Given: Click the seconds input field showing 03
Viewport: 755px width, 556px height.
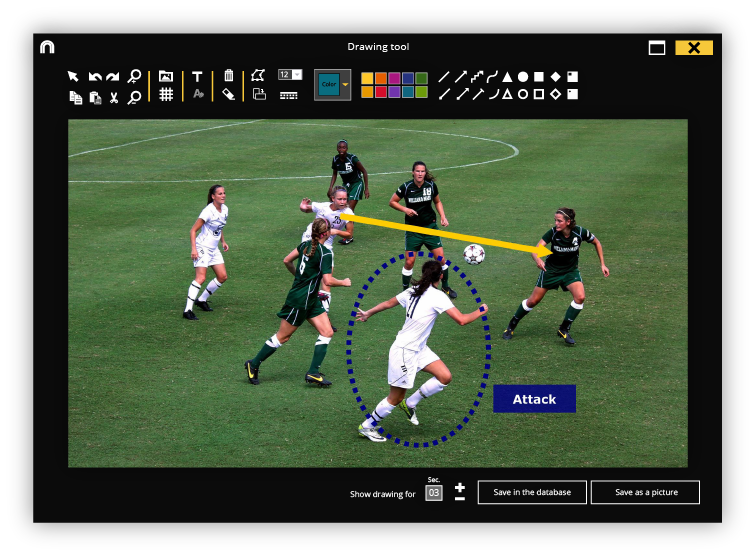Looking at the screenshot, I should tap(434, 493).
